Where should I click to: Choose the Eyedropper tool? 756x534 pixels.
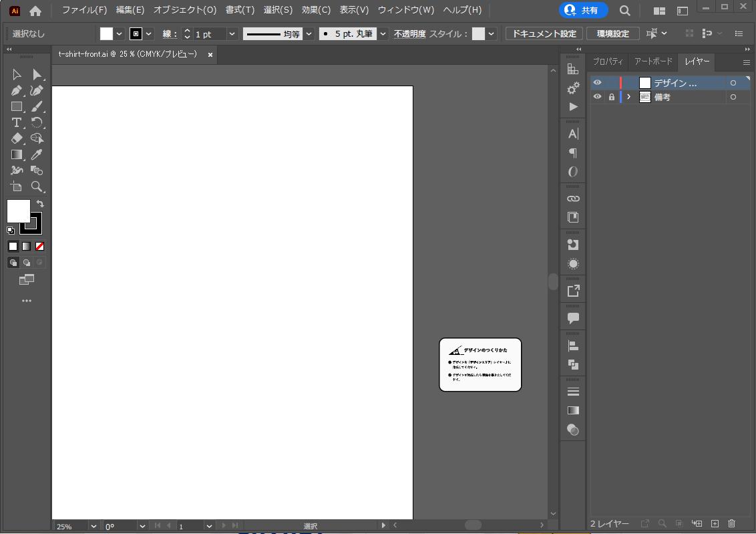pos(37,154)
